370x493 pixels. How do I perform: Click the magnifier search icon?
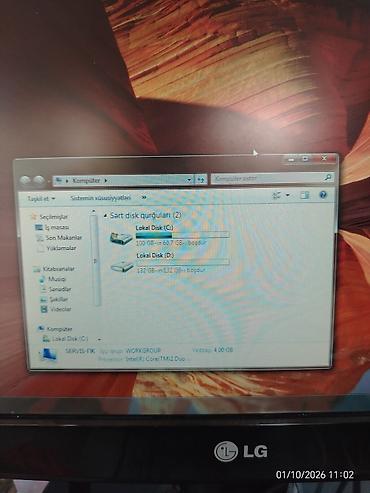327,178
